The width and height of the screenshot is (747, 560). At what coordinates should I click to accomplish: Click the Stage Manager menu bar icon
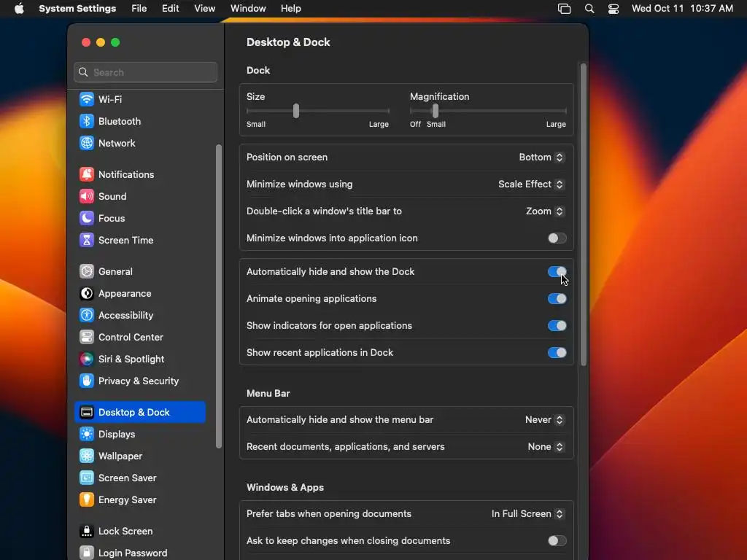click(564, 9)
